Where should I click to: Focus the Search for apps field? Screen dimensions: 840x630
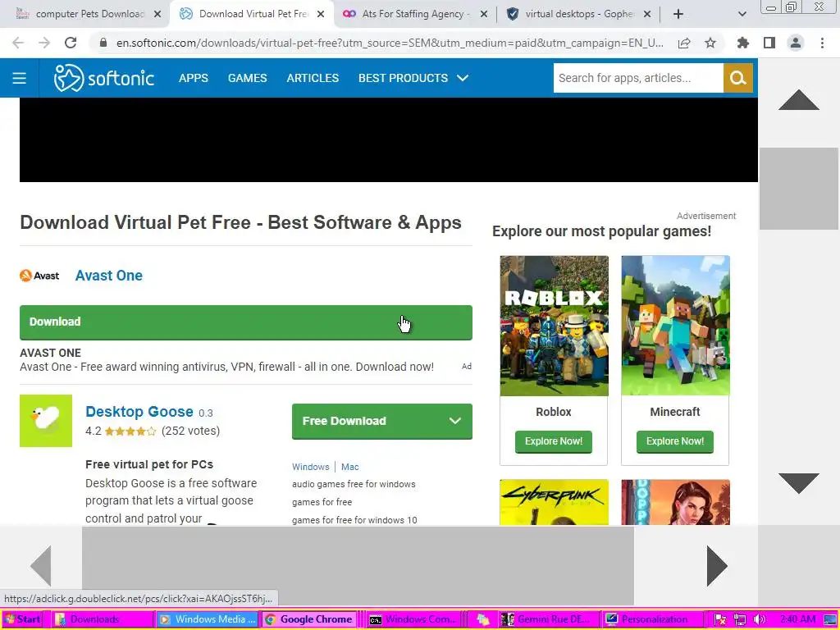(x=638, y=78)
